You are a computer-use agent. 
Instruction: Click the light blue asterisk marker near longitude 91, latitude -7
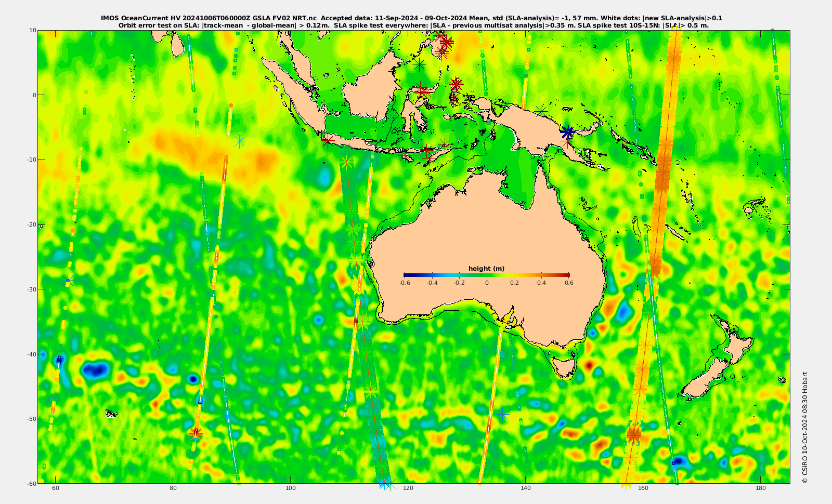point(239,141)
